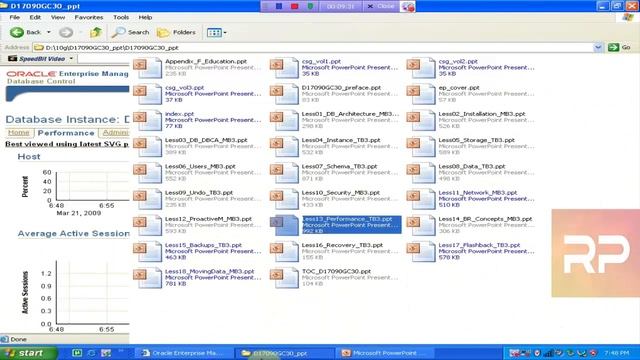The image size is (640, 360).
Task: Select csg_vol2.ppt file icon
Action: tap(421, 68)
